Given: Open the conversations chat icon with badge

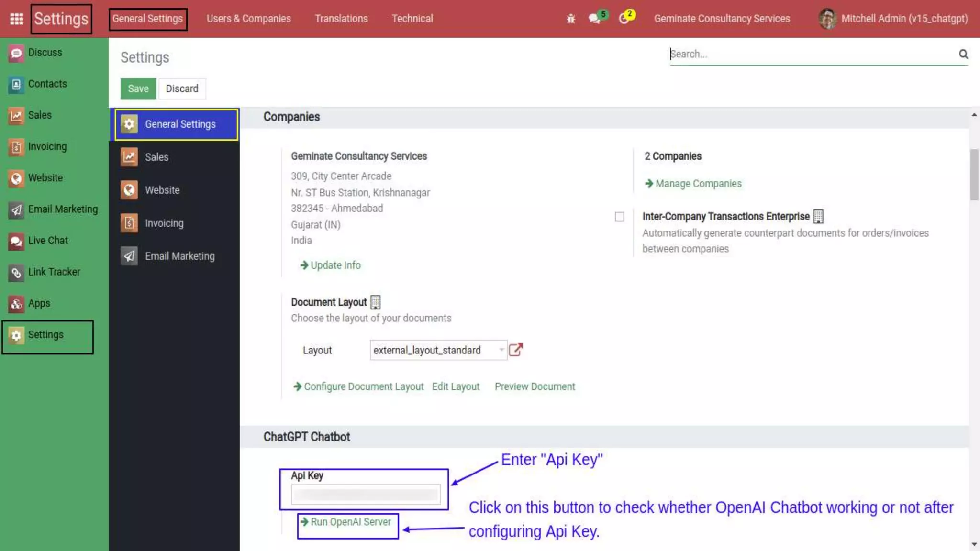Looking at the screenshot, I should click(594, 19).
